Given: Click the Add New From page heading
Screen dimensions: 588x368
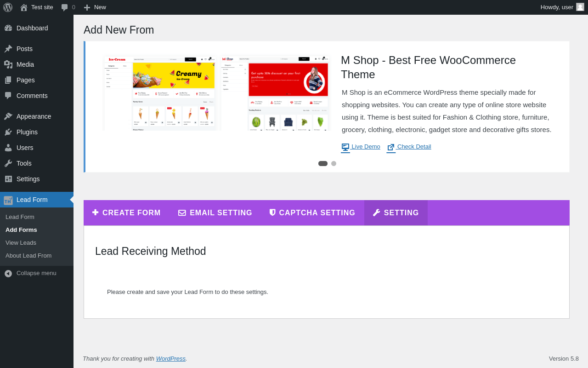Looking at the screenshot, I should [x=119, y=30].
